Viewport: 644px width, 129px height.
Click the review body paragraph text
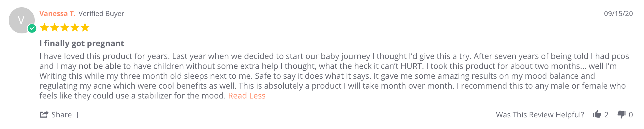tap(319, 76)
